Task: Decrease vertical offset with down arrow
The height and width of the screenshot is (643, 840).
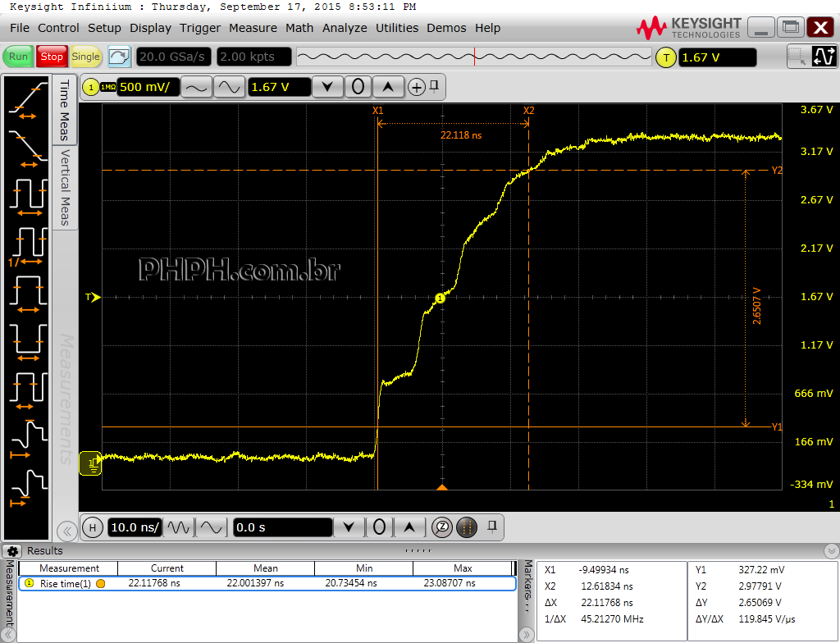Action: (x=327, y=87)
